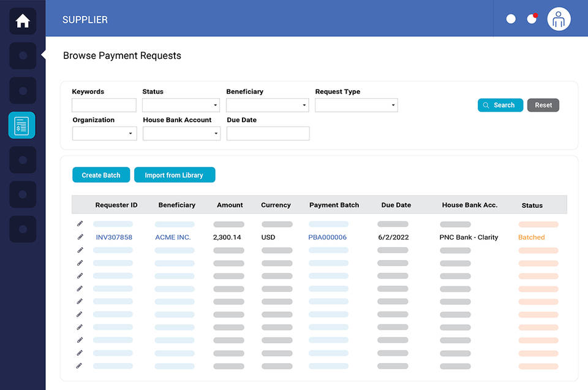Click inside the Keywords input field

(104, 104)
